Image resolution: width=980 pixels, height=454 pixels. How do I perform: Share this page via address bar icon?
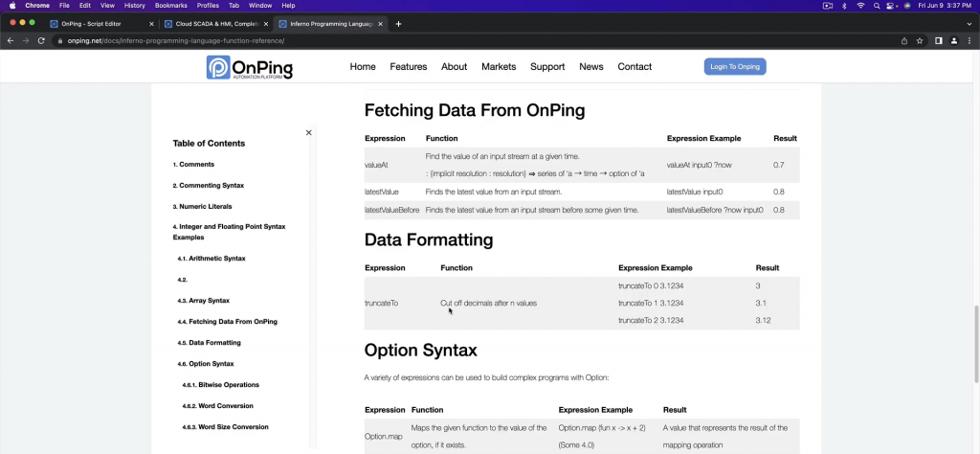[904, 40]
